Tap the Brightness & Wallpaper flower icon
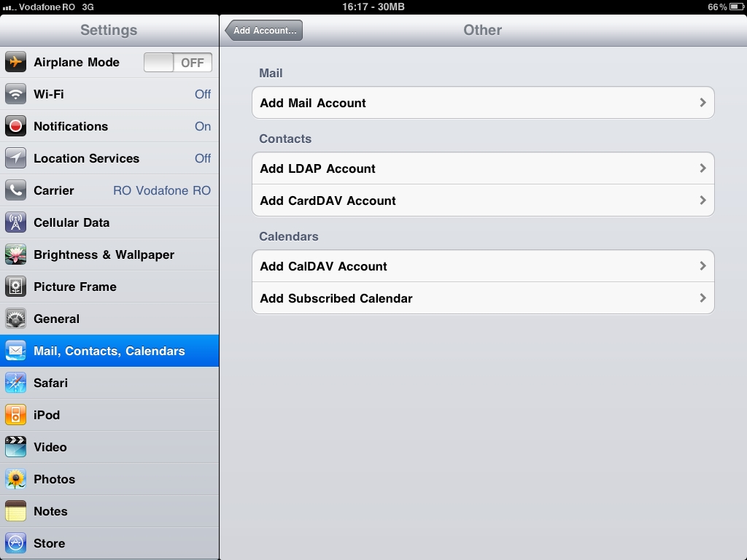Screen dimensions: 747x560 click(x=16, y=254)
